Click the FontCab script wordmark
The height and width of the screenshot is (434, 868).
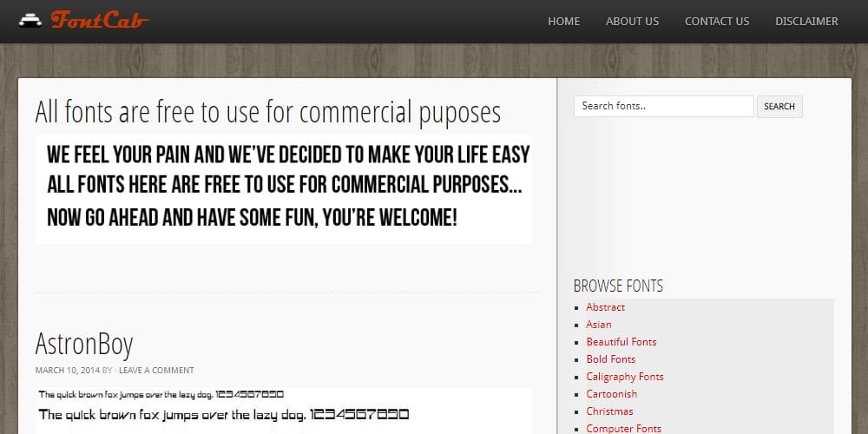(100, 20)
